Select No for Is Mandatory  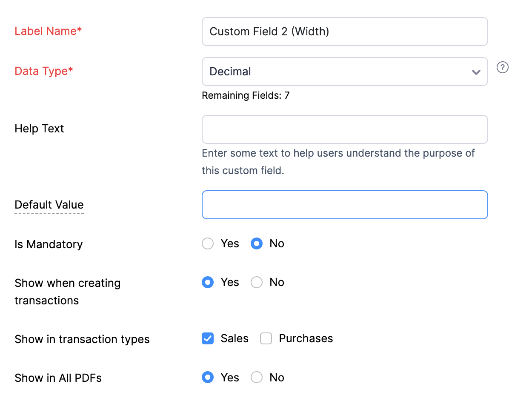click(x=257, y=243)
